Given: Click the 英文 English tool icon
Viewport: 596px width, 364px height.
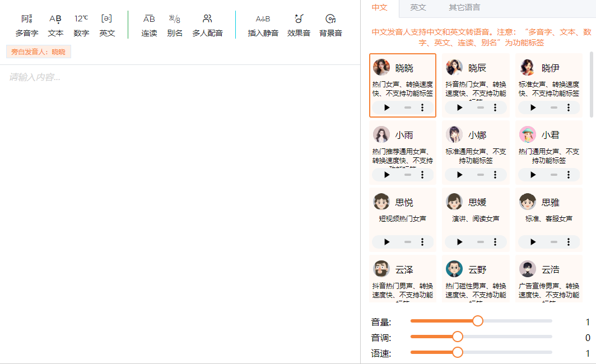Looking at the screenshot, I should [107, 19].
